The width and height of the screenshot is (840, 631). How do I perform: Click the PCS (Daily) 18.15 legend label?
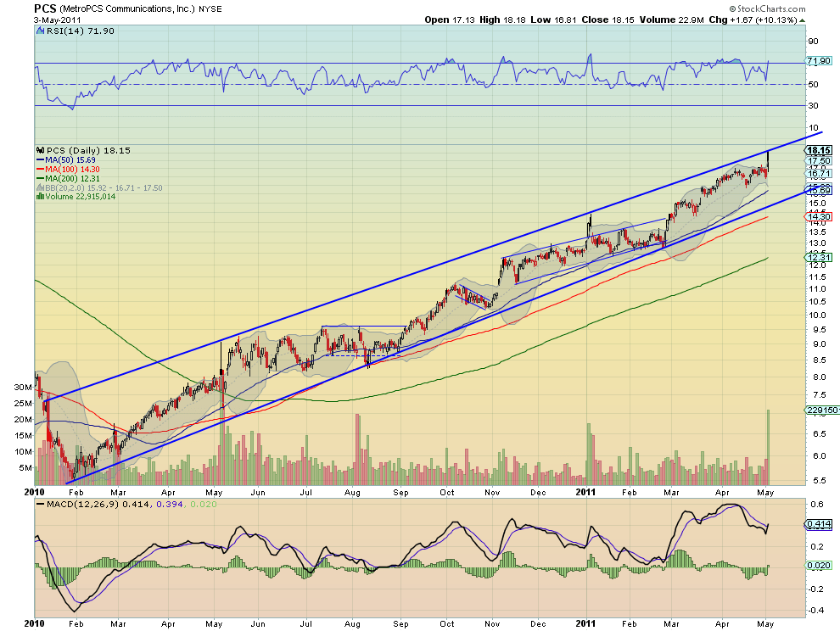click(x=88, y=150)
